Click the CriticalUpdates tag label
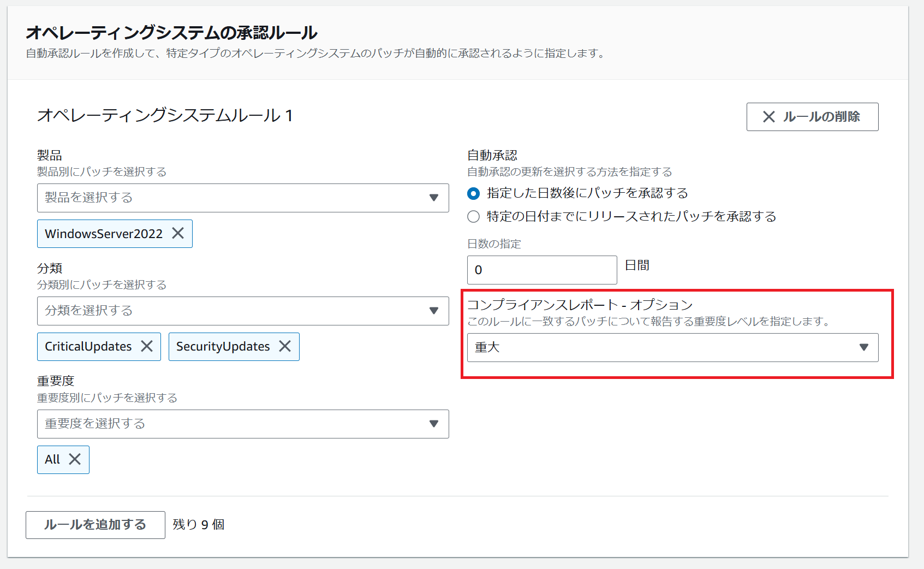Image resolution: width=924 pixels, height=569 pixels. tap(88, 347)
